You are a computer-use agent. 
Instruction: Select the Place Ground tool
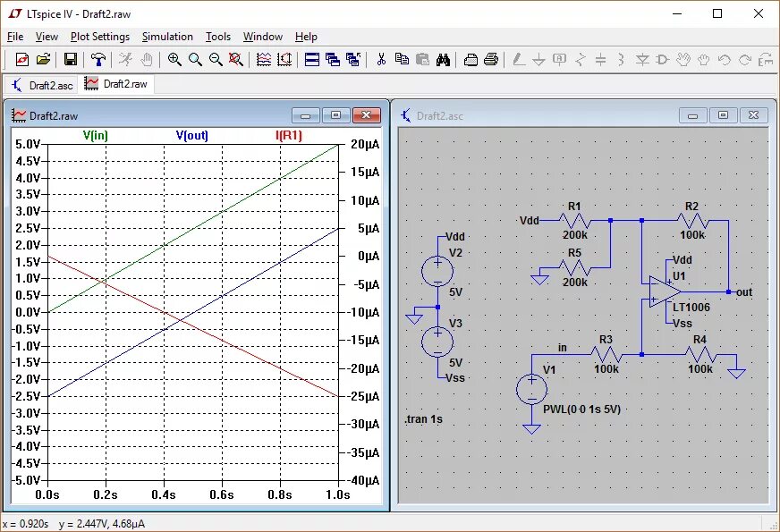(538, 60)
